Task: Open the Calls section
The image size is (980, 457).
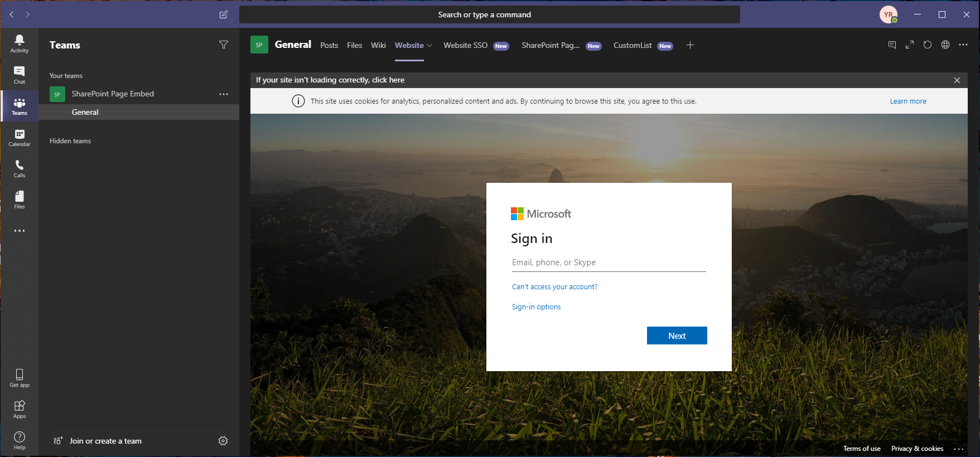Action: [x=19, y=168]
